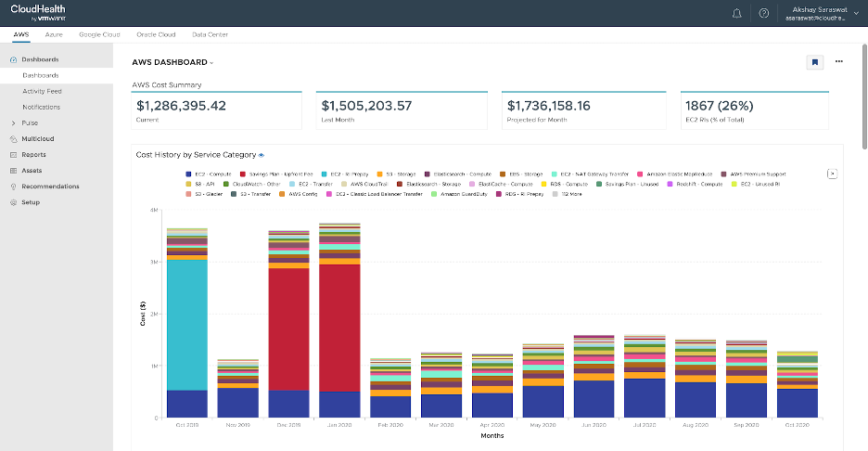Open the AWS DASHBOARD title dropdown
Image resolution: width=868 pixels, height=451 pixels.
pyautogui.click(x=172, y=62)
